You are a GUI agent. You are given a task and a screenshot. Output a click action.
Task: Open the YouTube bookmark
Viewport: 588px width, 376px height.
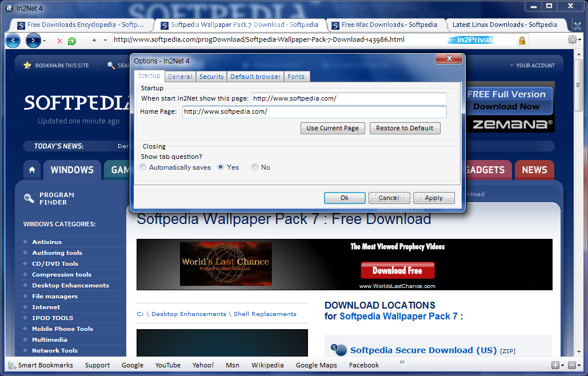pyautogui.click(x=167, y=365)
